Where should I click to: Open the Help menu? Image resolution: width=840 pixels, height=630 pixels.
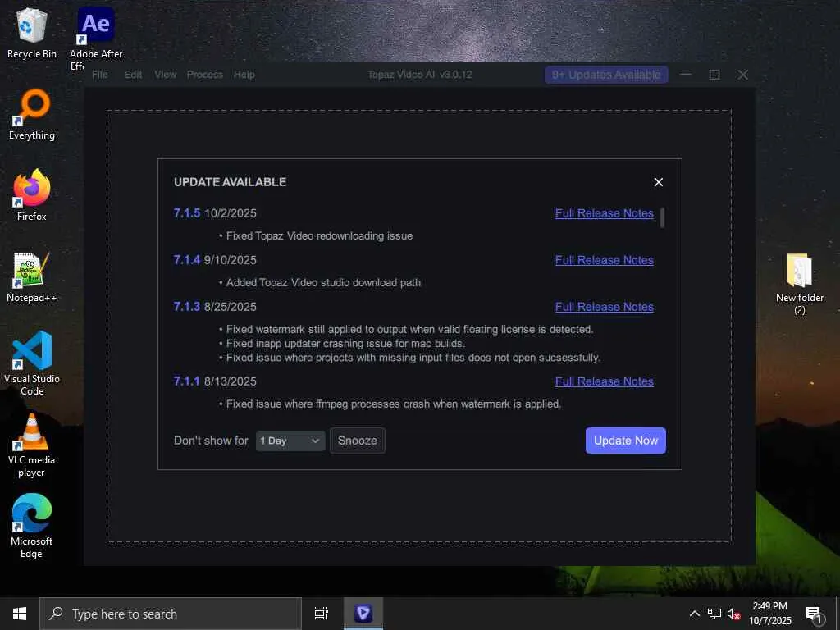(244, 75)
